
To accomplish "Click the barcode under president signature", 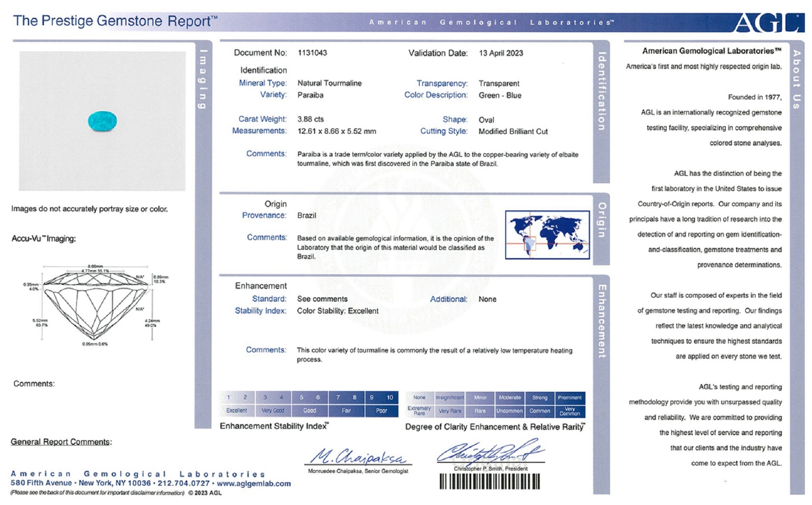I will (490, 482).
